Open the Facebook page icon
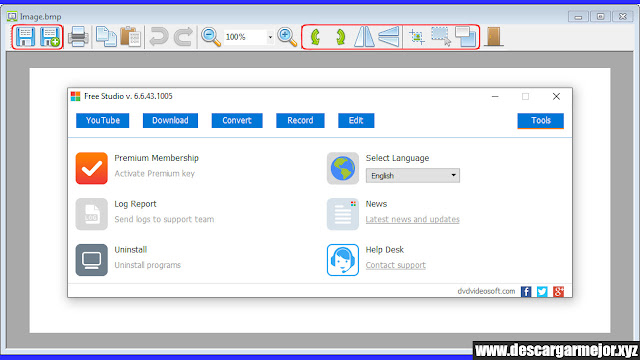 click(526, 291)
